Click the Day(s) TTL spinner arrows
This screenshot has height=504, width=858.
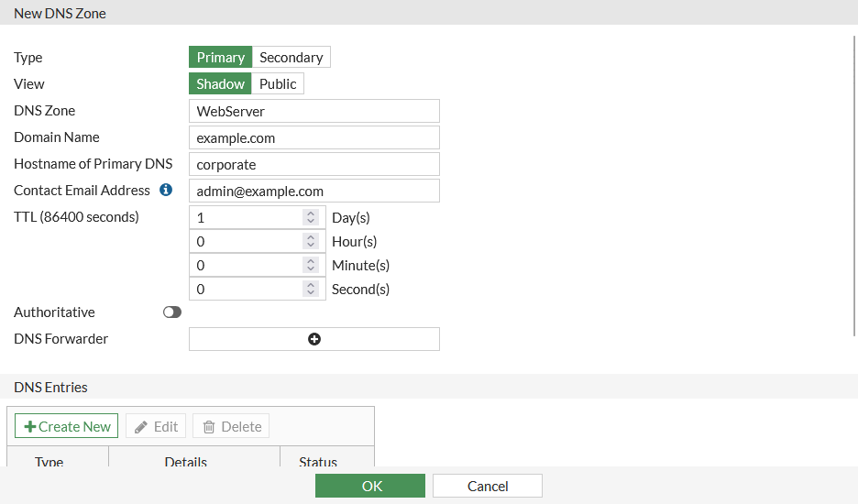311,218
